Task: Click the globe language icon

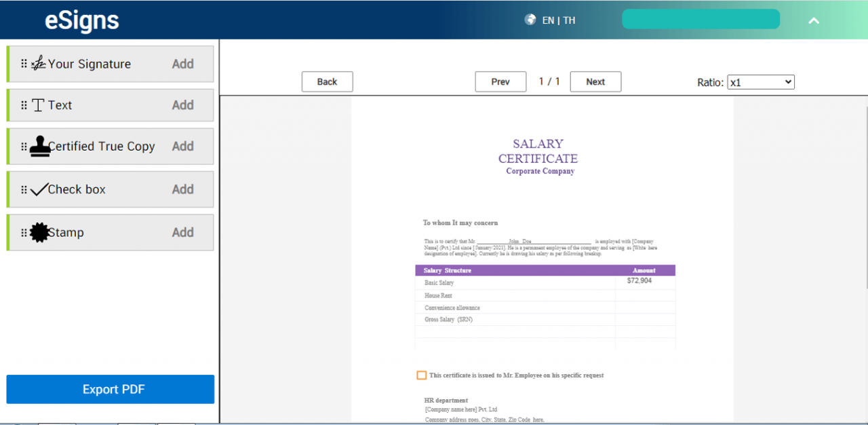Action: pyautogui.click(x=530, y=19)
